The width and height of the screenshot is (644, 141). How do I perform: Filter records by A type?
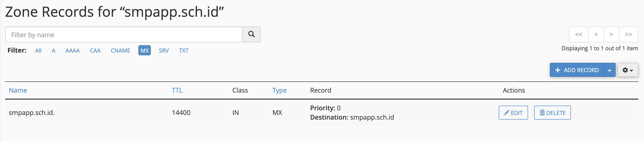[54, 51]
